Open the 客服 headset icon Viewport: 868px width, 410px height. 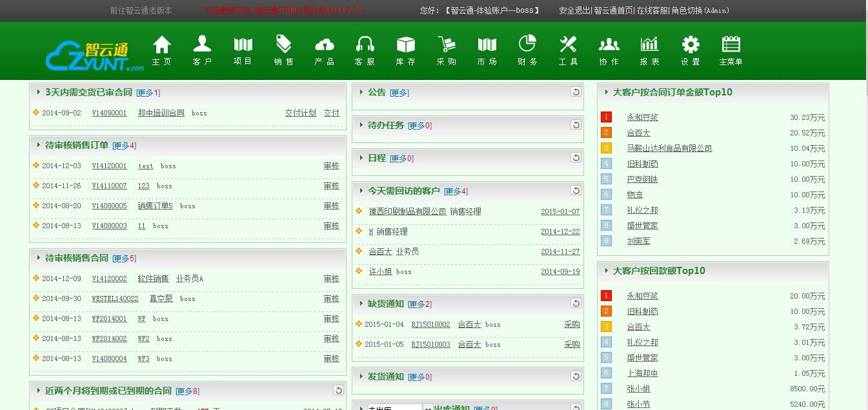(365, 50)
